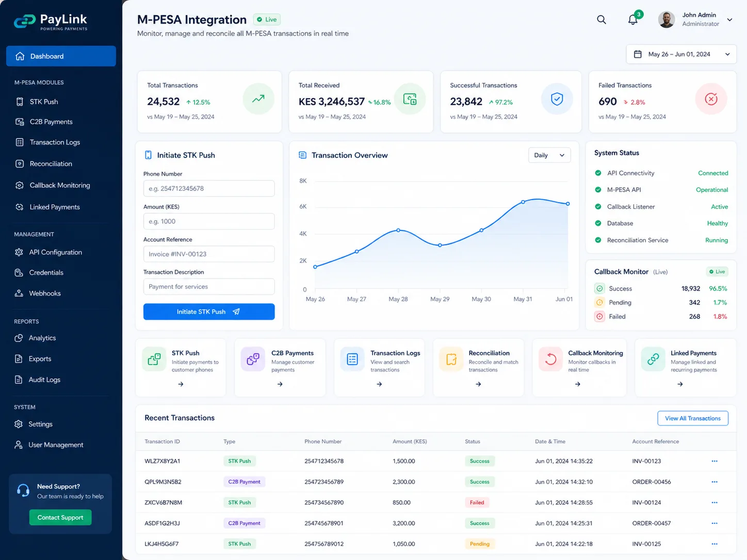The width and height of the screenshot is (747, 560).
Task: Click the support headset icon
Action: coord(23,490)
